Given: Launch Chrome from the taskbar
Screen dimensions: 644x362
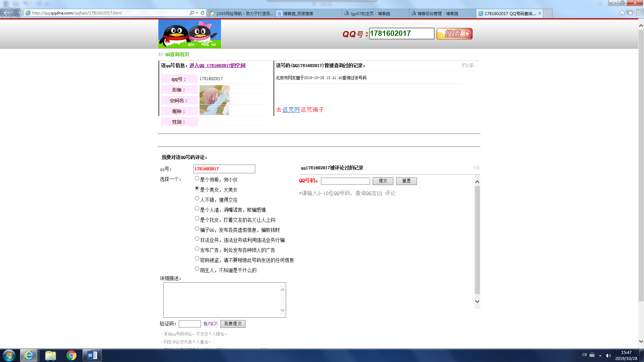Looking at the screenshot, I should [x=71, y=355].
